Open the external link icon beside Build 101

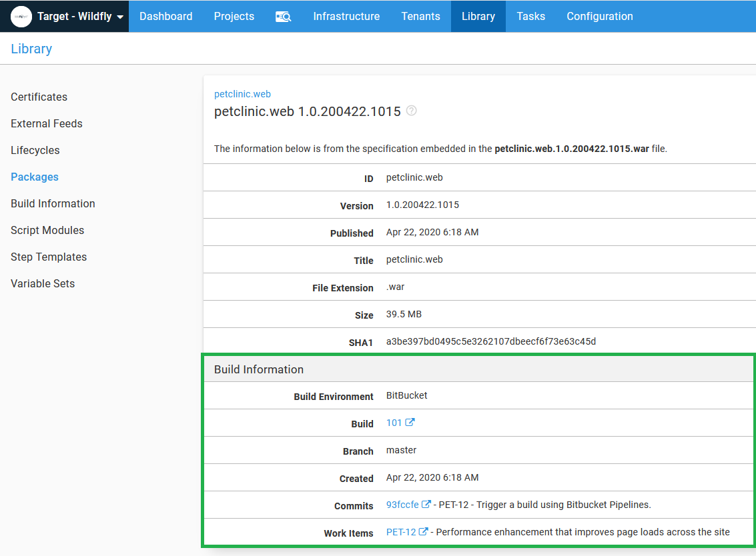(410, 422)
